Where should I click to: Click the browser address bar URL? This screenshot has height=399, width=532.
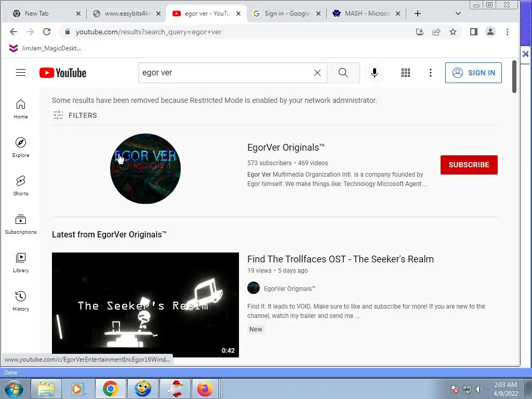[x=148, y=32]
